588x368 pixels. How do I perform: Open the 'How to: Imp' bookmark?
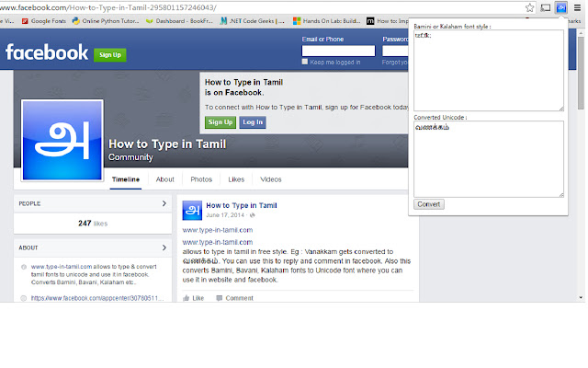coord(388,21)
